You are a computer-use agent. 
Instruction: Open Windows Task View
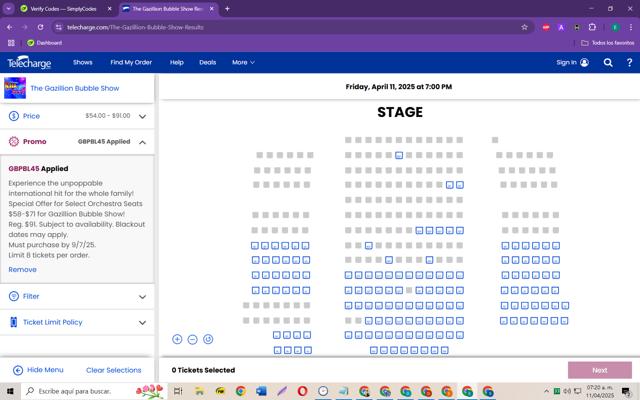[178, 391]
